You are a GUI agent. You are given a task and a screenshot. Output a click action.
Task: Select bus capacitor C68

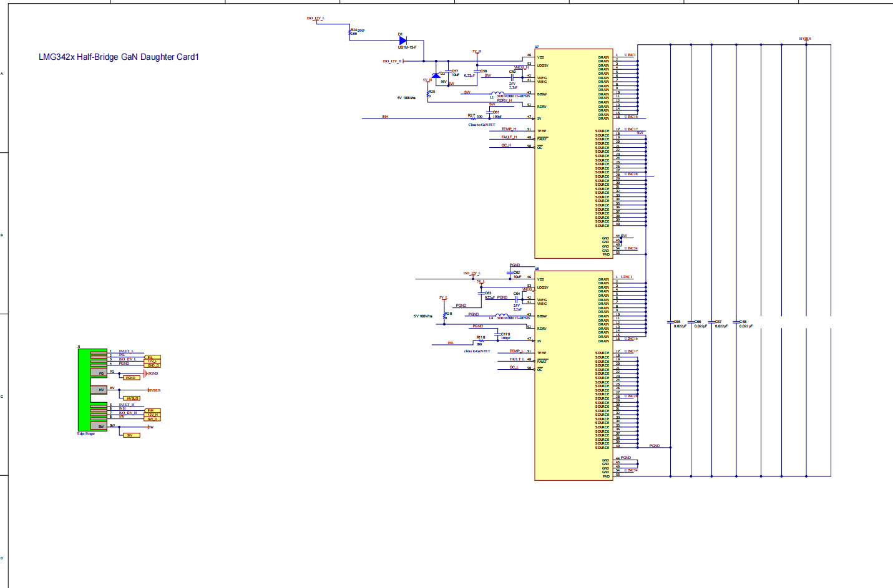coord(736,322)
